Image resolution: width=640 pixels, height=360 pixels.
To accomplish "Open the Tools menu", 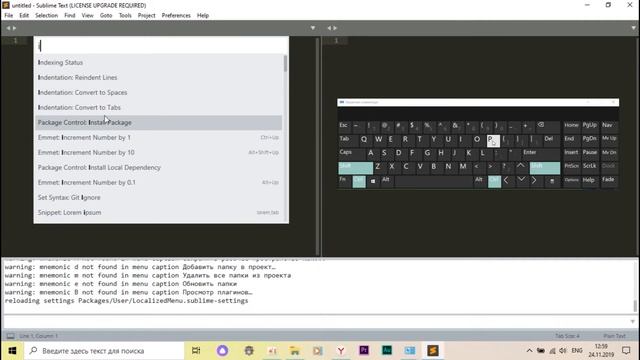I will pos(125,16).
